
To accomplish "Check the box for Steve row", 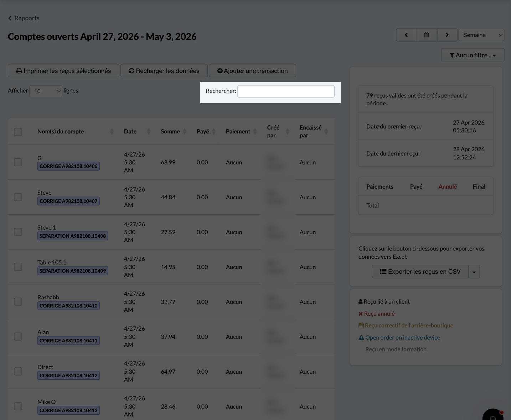I will 18,197.
